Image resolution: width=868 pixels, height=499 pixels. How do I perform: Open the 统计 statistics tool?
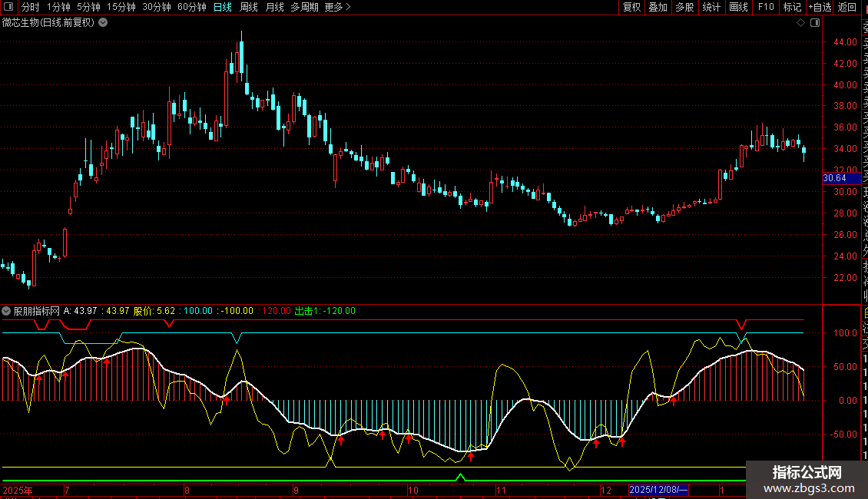pyautogui.click(x=711, y=7)
